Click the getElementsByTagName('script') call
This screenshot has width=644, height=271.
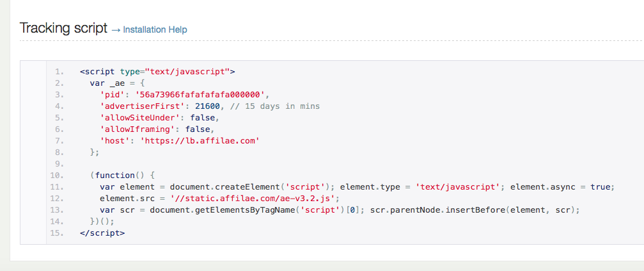click(247, 210)
